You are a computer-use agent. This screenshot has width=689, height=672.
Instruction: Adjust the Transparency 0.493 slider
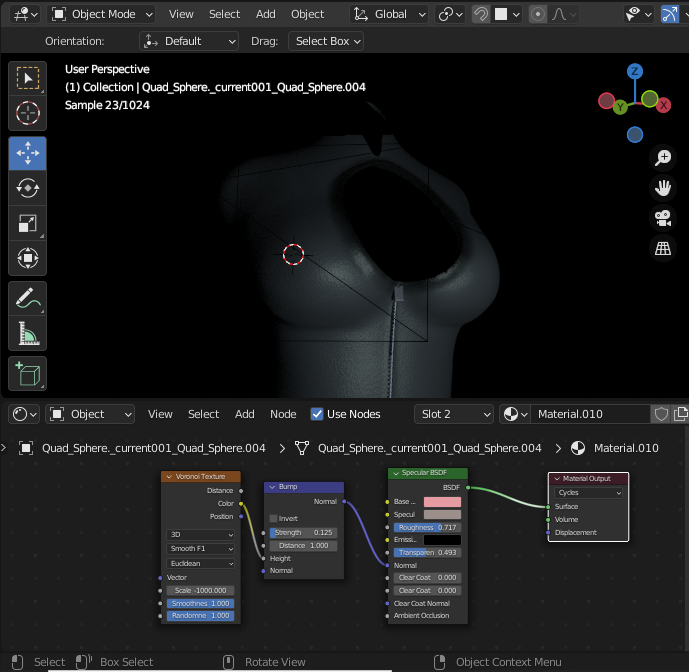428,552
